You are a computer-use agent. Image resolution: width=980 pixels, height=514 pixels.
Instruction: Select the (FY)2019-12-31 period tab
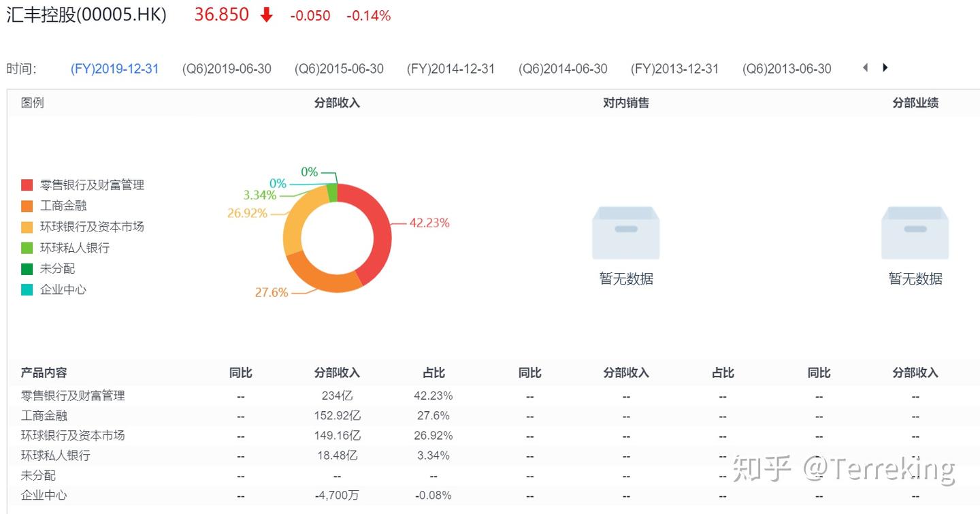[114, 68]
